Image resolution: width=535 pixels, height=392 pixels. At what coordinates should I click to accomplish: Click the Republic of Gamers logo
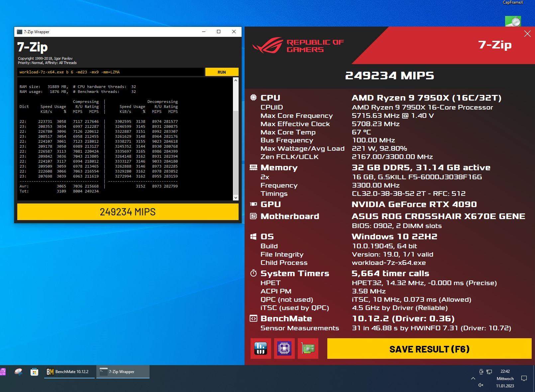click(x=298, y=46)
